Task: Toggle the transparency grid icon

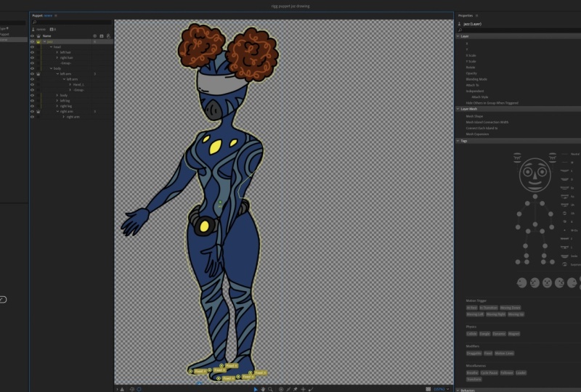Action: tap(428, 389)
